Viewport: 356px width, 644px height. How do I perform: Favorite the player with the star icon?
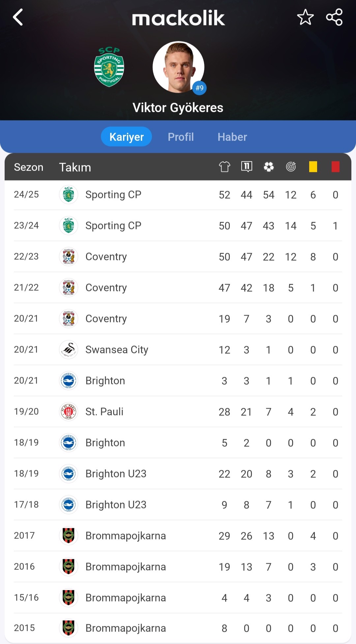(x=305, y=17)
